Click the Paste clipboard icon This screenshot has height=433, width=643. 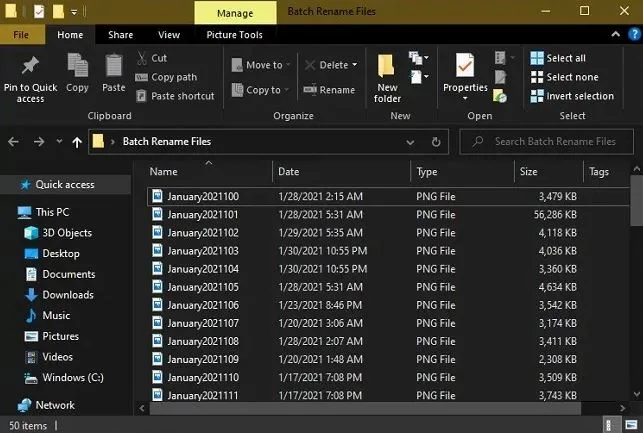(114, 66)
